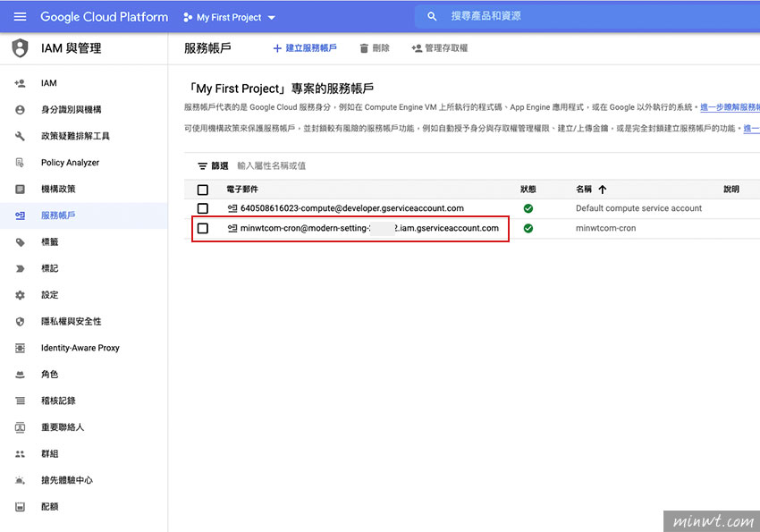This screenshot has height=532, width=760.
Task: Click the audit logs sidebar icon
Action: pyautogui.click(x=20, y=401)
